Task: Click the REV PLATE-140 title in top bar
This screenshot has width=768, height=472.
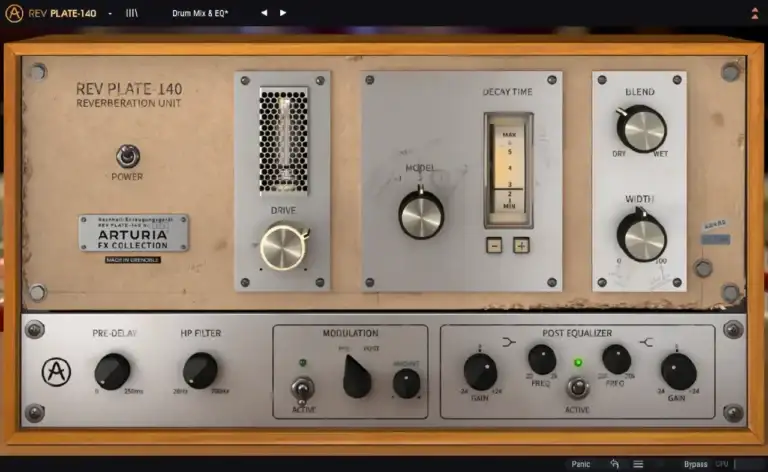Action: pos(62,13)
